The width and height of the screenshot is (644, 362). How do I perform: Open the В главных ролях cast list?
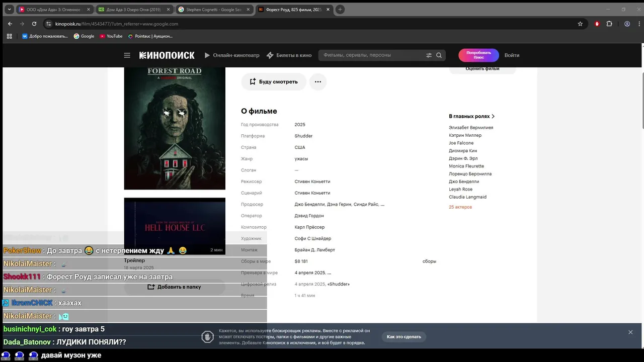[472, 116]
